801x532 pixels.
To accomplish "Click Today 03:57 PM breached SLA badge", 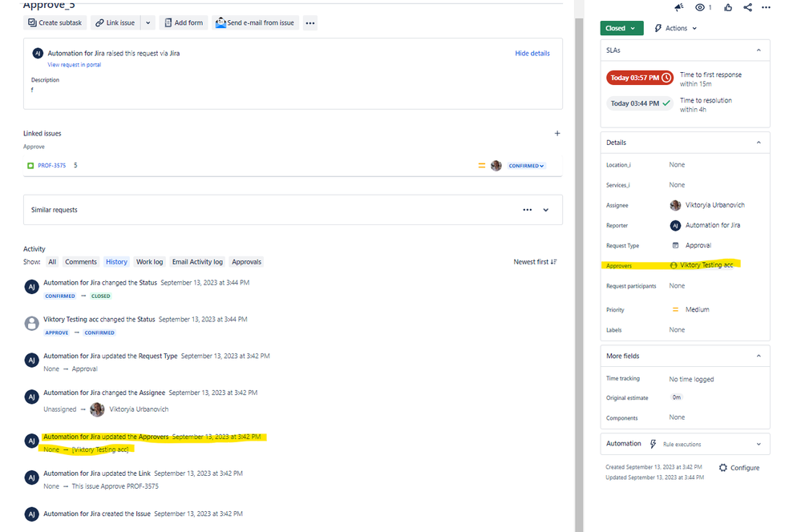I will click(x=640, y=78).
